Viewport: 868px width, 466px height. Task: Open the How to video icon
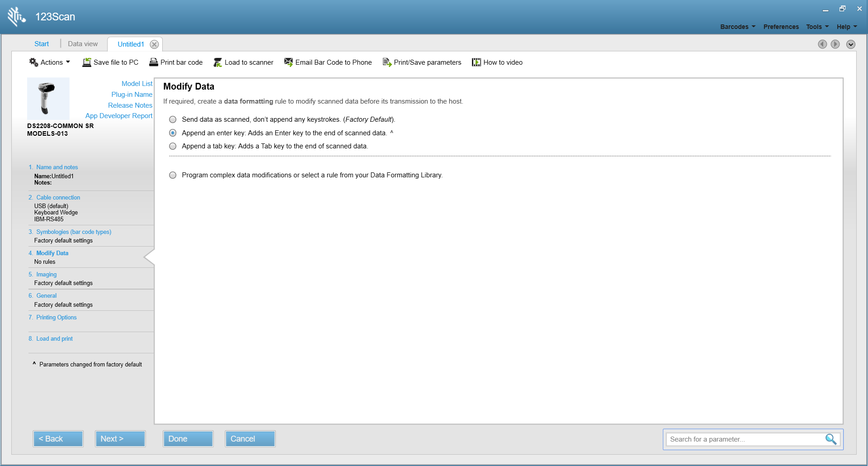(x=476, y=62)
